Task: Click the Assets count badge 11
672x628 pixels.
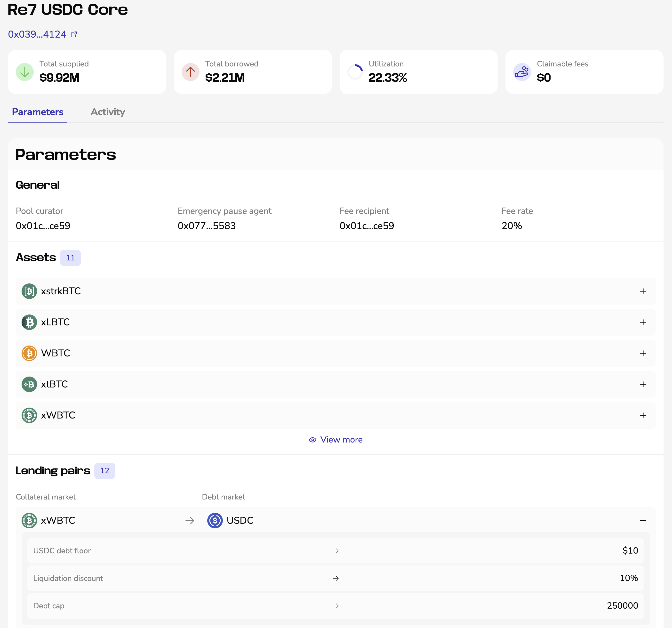Action: click(70, 258)
